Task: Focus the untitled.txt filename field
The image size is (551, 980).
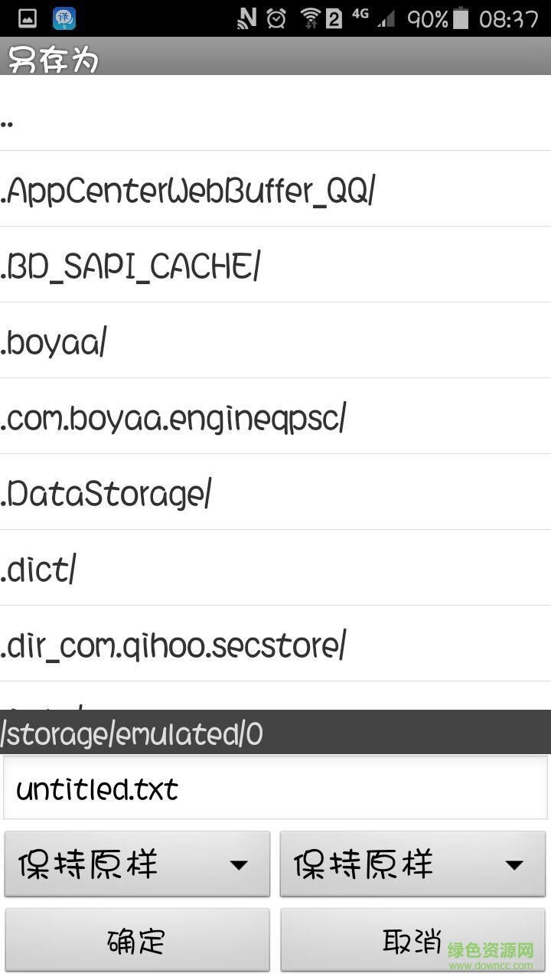Action: tap(275, 789)
